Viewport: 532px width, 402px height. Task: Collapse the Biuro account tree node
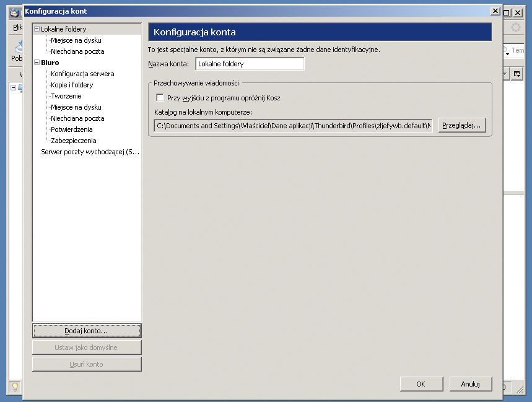(37, 63)
